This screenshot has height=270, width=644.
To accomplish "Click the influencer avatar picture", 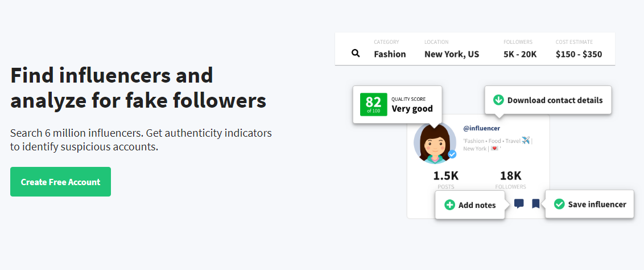I will (x=435, y=143).
